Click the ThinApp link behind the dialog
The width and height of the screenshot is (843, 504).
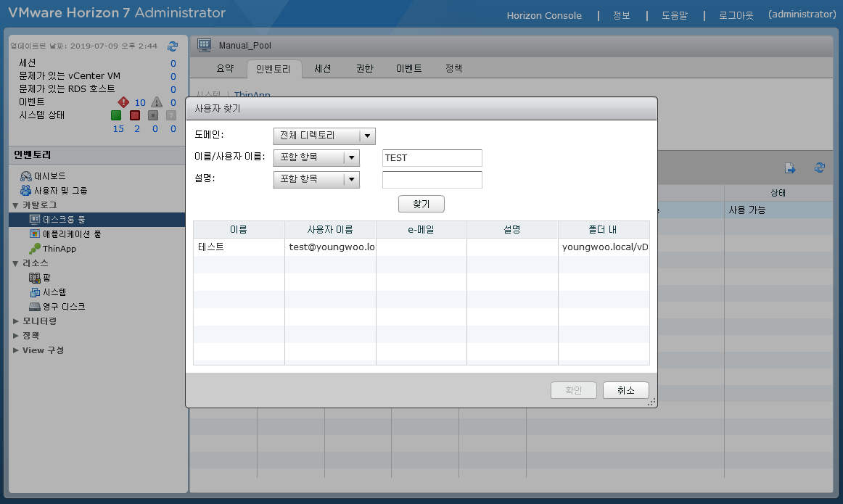pyautogui.click(x=252, y=95)
